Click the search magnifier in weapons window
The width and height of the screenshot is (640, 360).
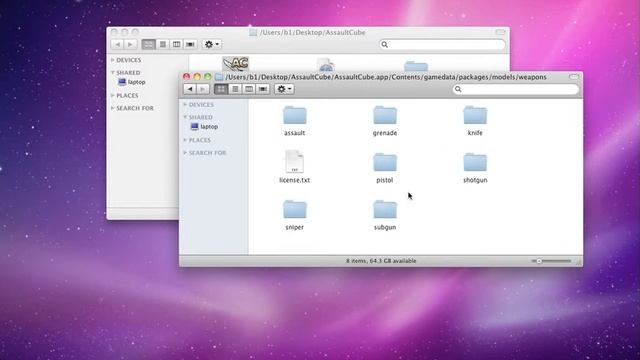(458, 89)
